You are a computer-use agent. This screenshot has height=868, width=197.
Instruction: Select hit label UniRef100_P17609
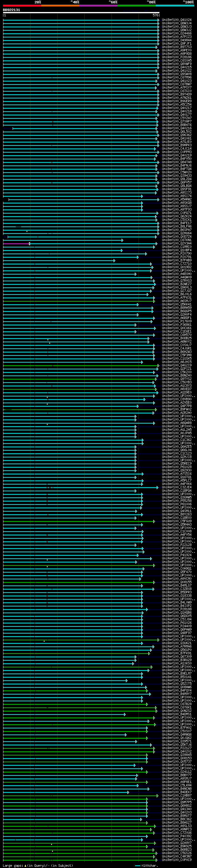coord(177,321)
